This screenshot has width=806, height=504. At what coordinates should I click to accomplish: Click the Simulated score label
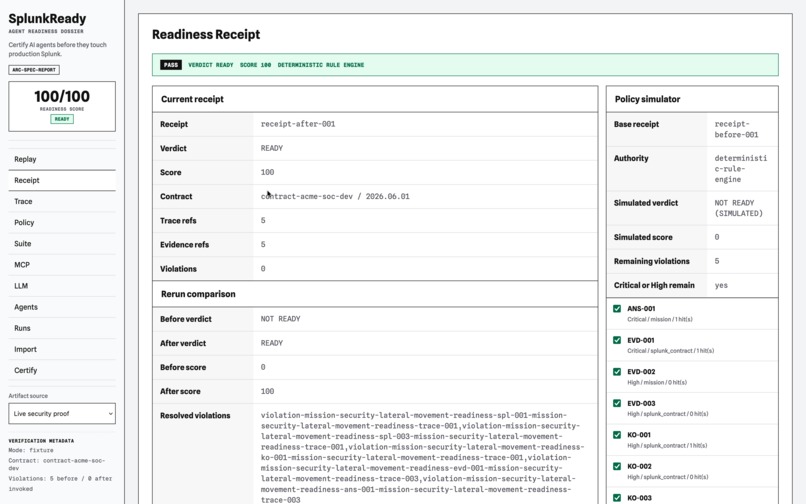pos(643,237)
